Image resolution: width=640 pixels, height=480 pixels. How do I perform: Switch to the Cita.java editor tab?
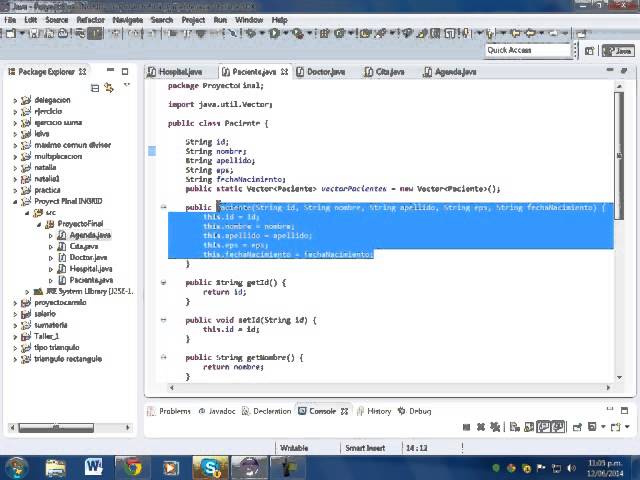click(384, 72)
